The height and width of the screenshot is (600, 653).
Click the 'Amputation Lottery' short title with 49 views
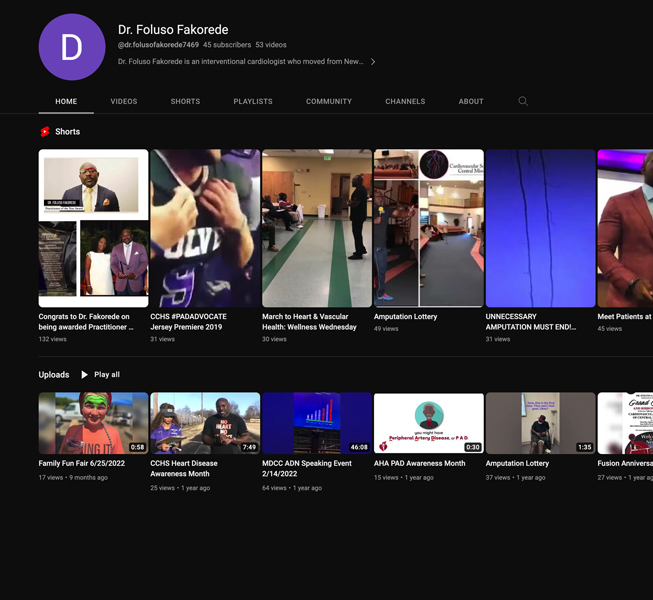[406, 316]
